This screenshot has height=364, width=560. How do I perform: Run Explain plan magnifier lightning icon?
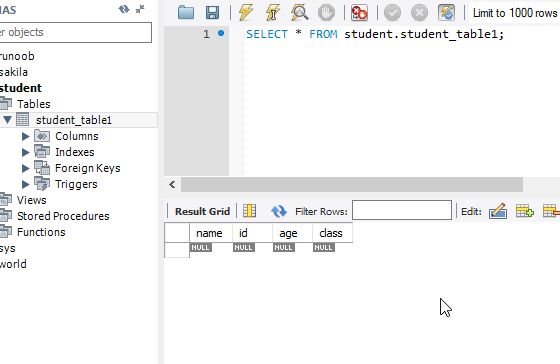pyautogui.click(x=300, y=13)
